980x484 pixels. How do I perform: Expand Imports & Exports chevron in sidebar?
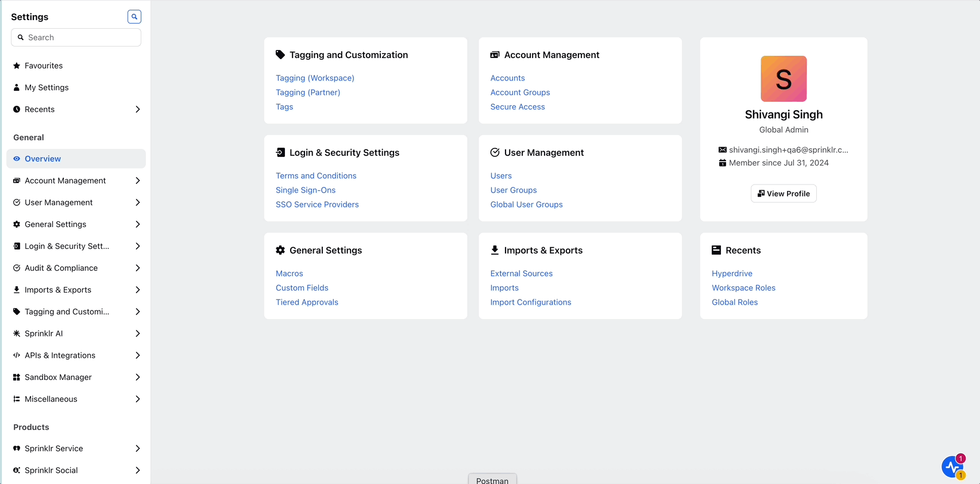pyautogui.click(x=138, y=290)
